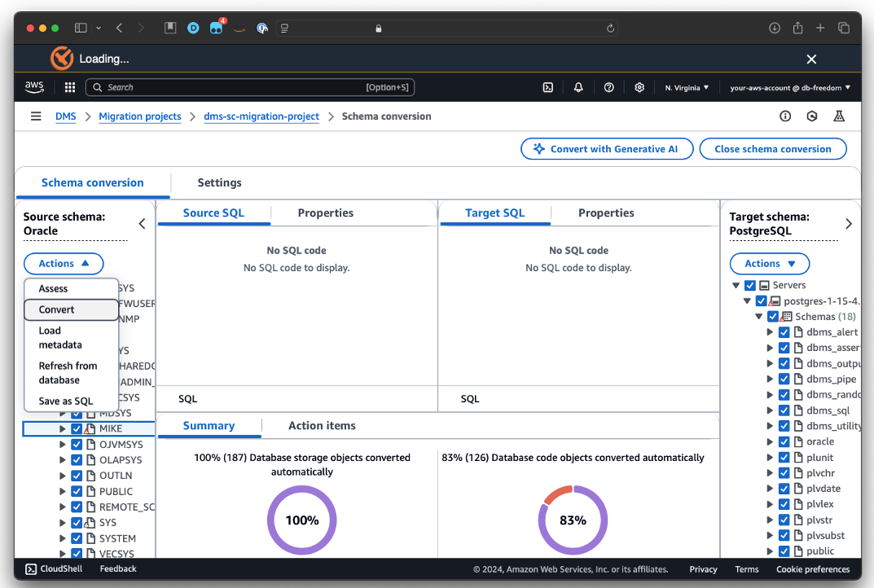
Task: Close the Loading banner with X
Action: point(811,59)
